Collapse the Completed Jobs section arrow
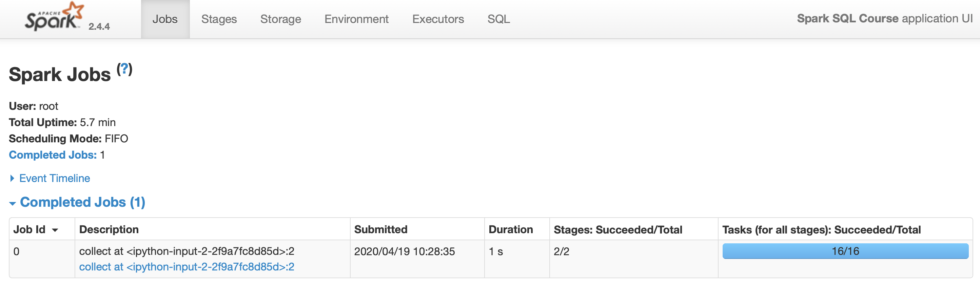 pos(13,203)
